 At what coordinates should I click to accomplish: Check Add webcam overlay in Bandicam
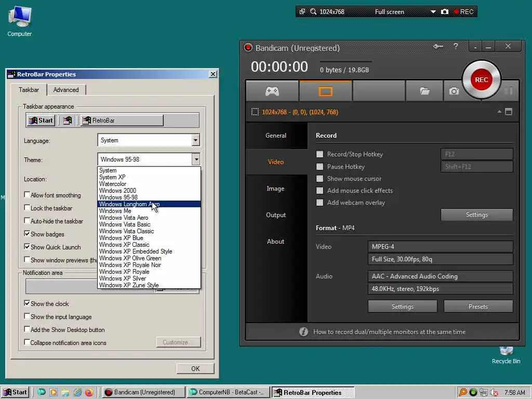pyautogui.click(x=320, y=203)
